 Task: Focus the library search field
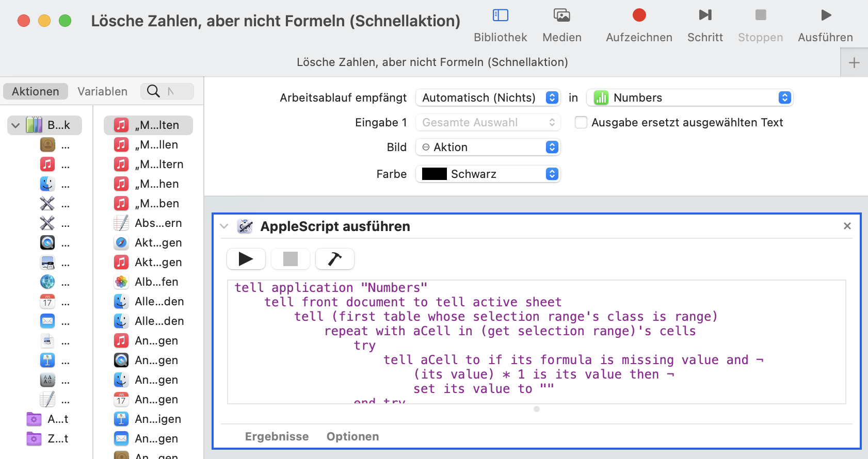pos(167,91)
